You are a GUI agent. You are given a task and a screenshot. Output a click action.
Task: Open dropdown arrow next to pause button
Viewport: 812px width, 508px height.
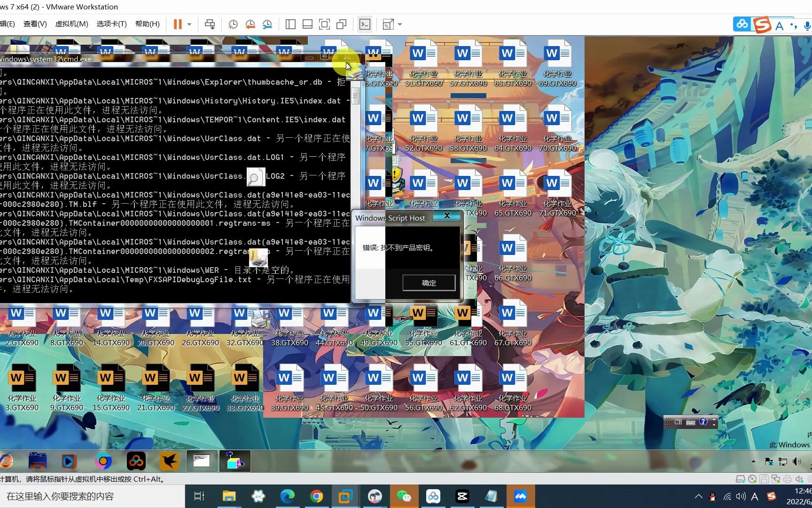coord(189,24)
